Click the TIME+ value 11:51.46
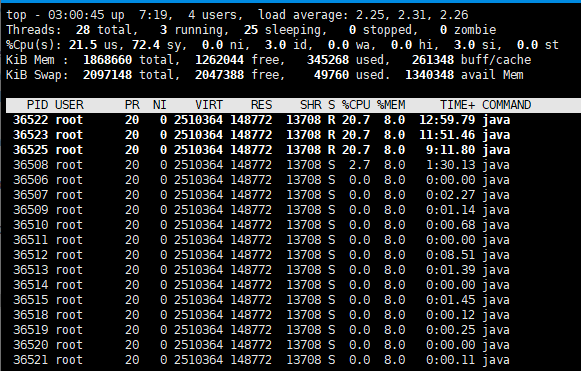Viewport: 581px width, 371px height. click(447, 135)
